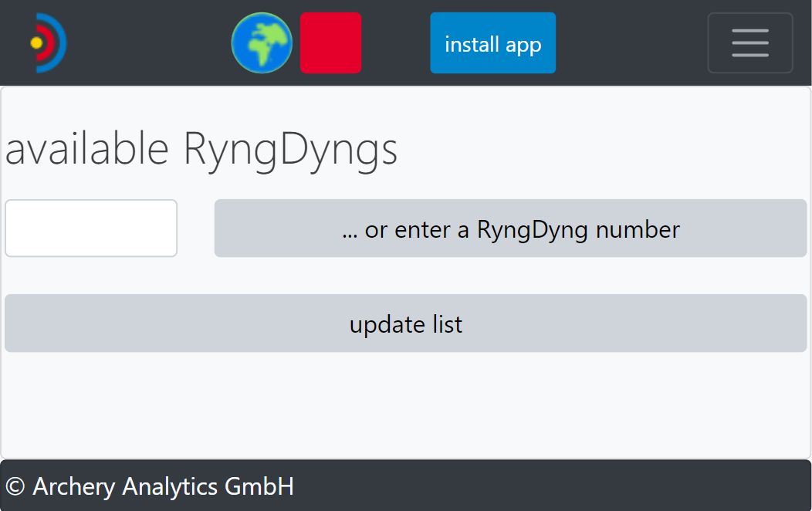Focus the RyngDyng number input field
This screenshot has width=812, height=511.
(91, 228)
